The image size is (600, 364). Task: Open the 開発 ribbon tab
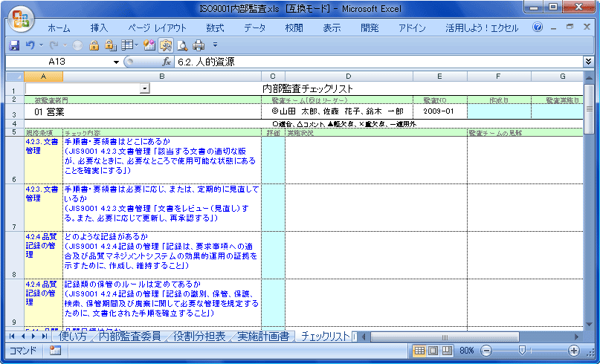tap(370, 28)
